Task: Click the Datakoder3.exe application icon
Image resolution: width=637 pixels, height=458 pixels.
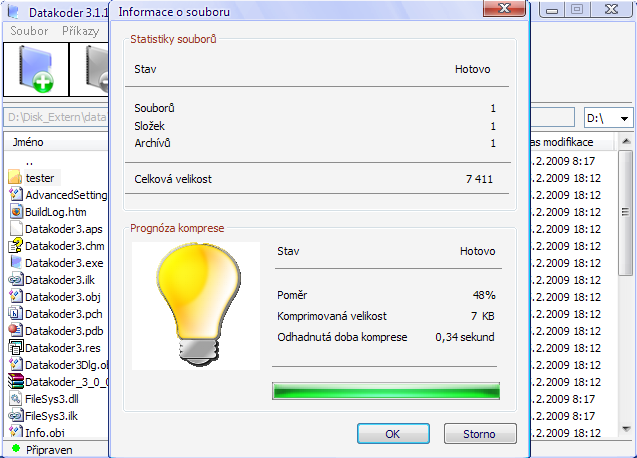Action: tap(15, 263)
